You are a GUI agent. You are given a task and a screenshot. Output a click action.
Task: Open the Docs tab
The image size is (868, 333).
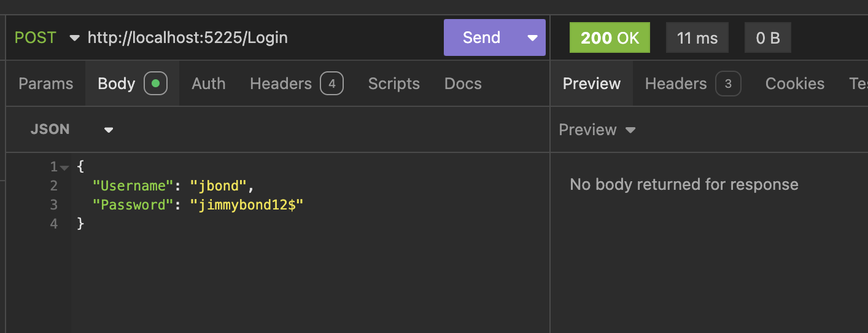point(463,84)
